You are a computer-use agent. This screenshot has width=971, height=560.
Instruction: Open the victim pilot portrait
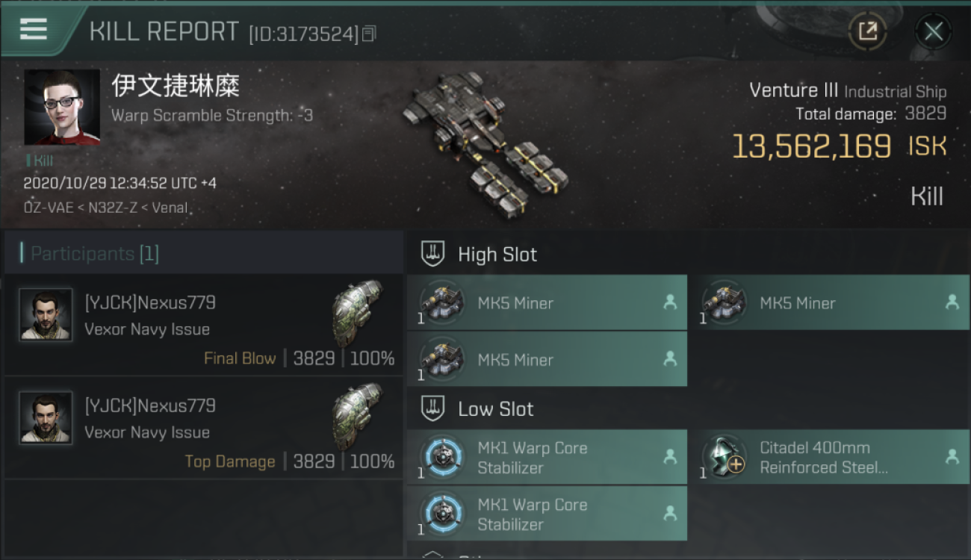pyautogui.click(x=62, y=108)
